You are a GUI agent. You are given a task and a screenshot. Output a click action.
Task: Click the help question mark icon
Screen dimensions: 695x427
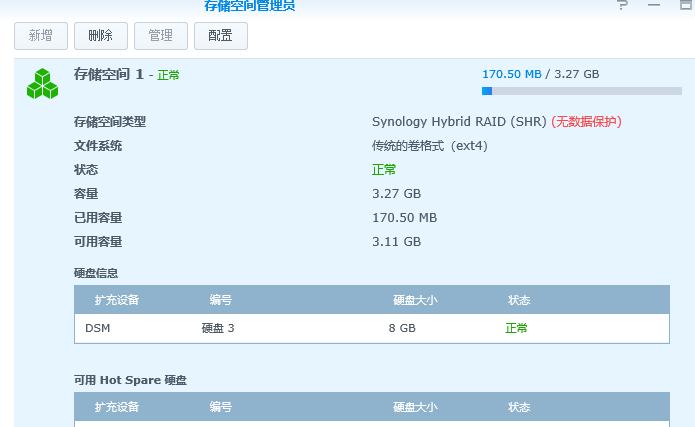click(x=622, y=5)
